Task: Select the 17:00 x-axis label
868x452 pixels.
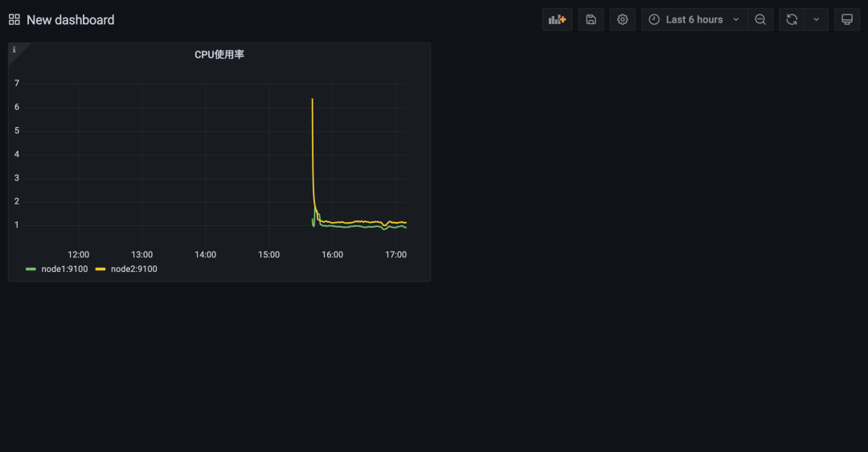Action: (x=395, y=254)
